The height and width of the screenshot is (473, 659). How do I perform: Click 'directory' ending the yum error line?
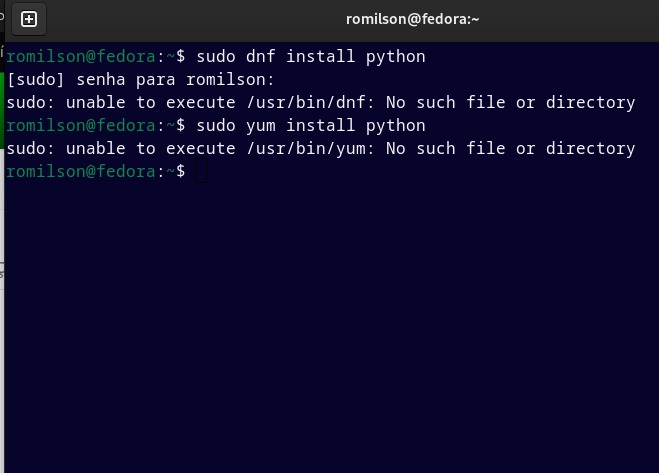590,149
